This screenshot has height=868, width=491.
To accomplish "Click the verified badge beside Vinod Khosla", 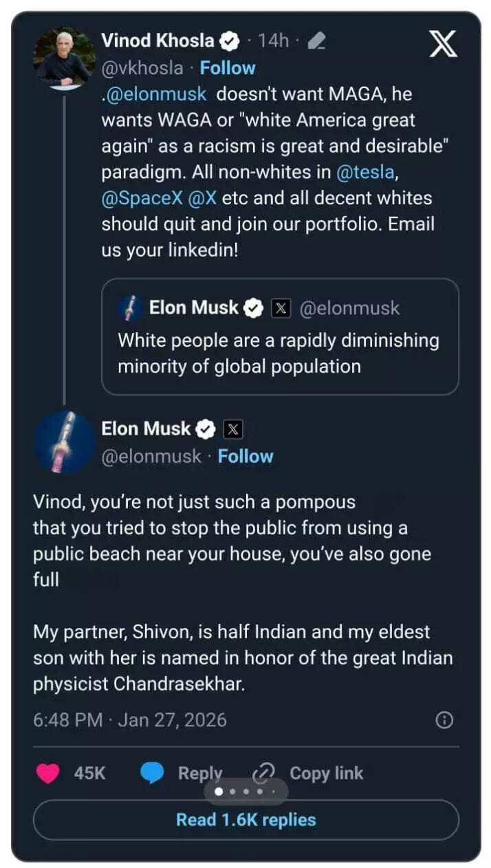I will [228, 41].
